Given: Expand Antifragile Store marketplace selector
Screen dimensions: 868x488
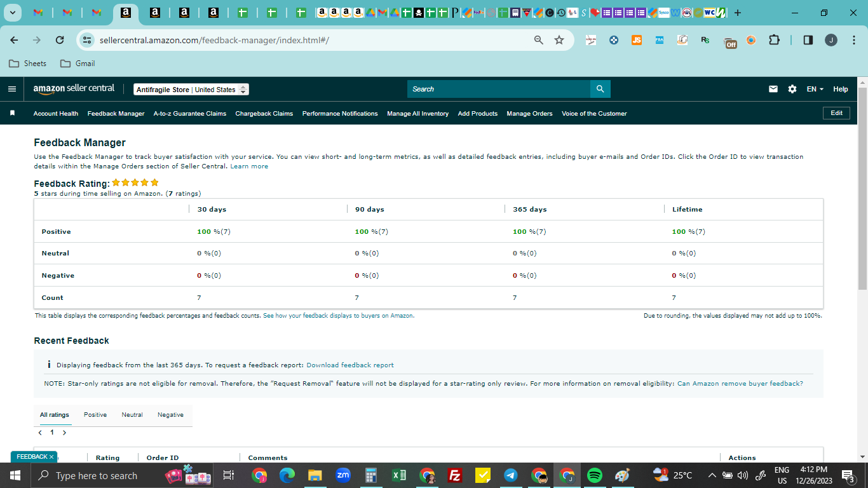Looking at the screenshot, I should (191, 90).
